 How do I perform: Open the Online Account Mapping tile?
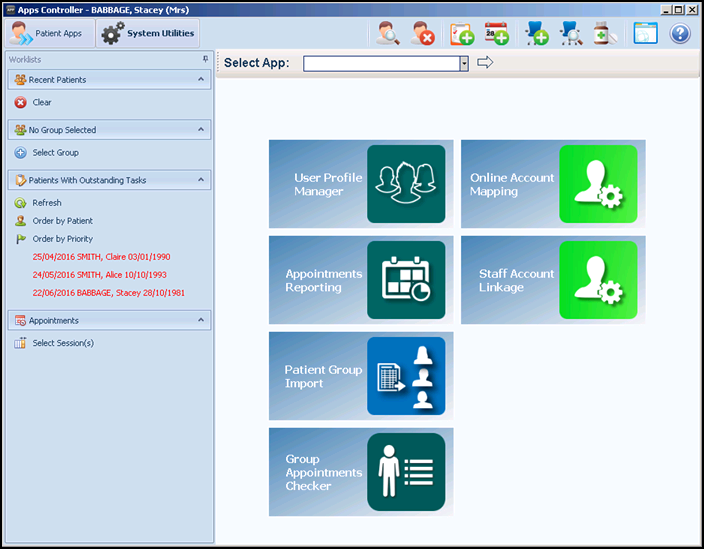(x=552, y=184)
